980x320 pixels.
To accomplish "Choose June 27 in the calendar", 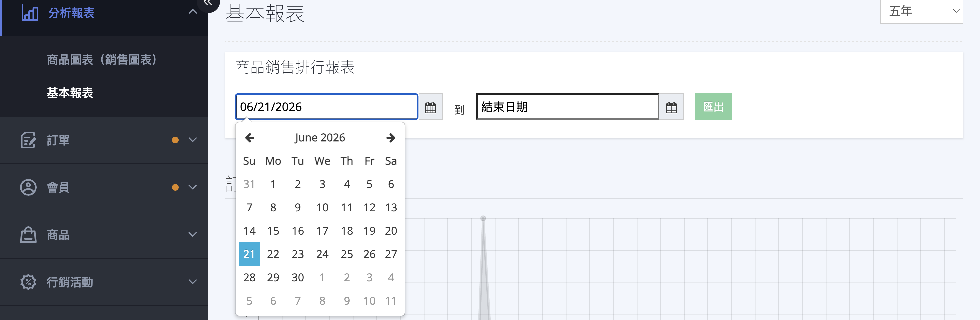I will click(x=391, y=254).
